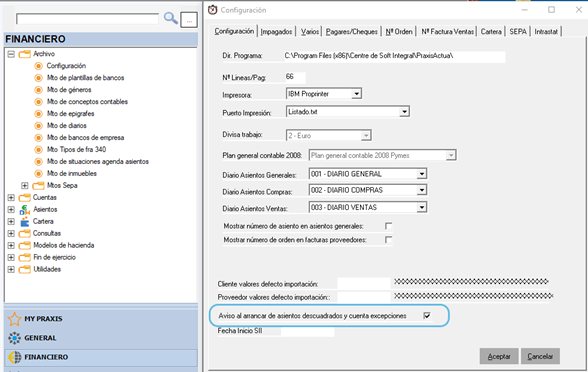Screen dimensions: 588x372
Task: Collapse the Archivo folder tree node
Action: click(x=11, y=54)
